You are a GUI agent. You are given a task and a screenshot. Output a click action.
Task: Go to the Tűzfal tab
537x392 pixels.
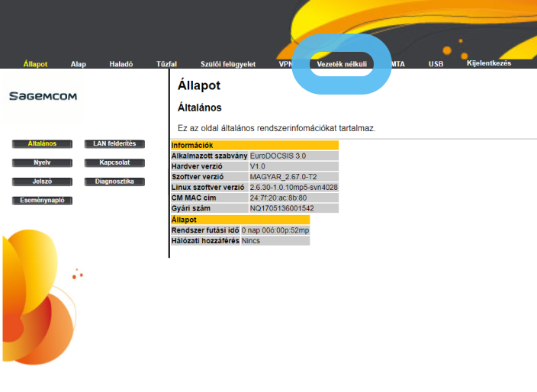tap(166, 65)
